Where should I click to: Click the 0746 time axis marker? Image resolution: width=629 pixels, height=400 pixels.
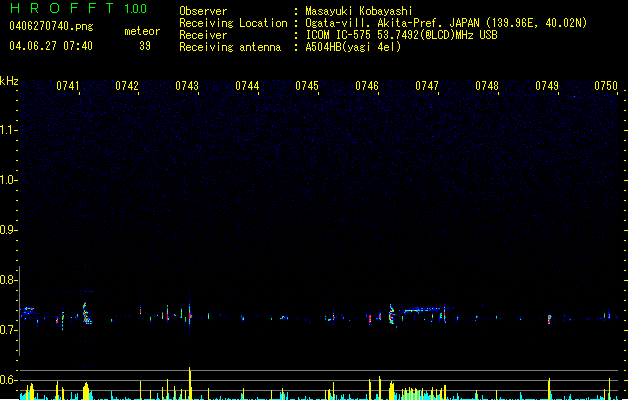point(367,86)
